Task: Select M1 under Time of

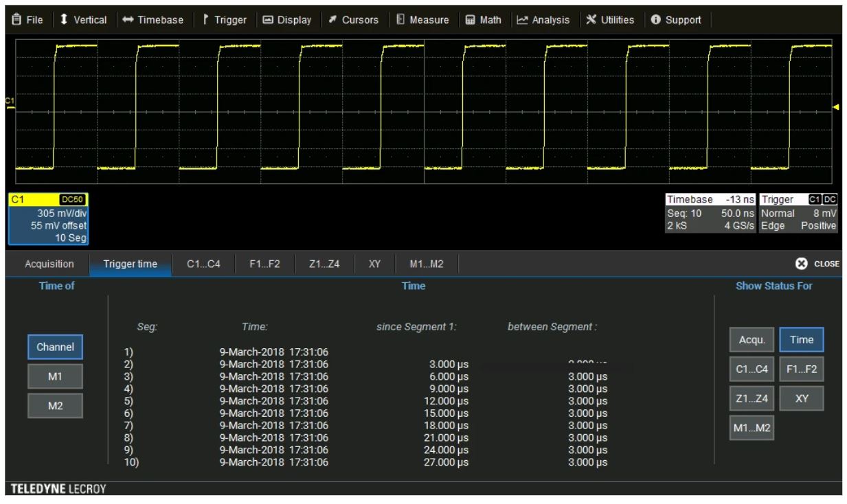Action: coord(55,376)
